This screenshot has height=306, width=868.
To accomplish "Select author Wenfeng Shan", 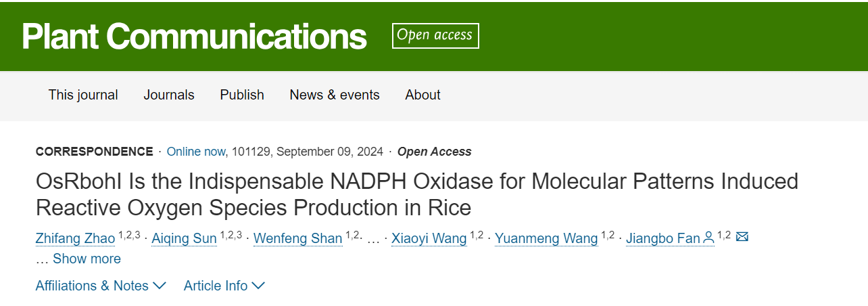I will (x=297, y=238).
